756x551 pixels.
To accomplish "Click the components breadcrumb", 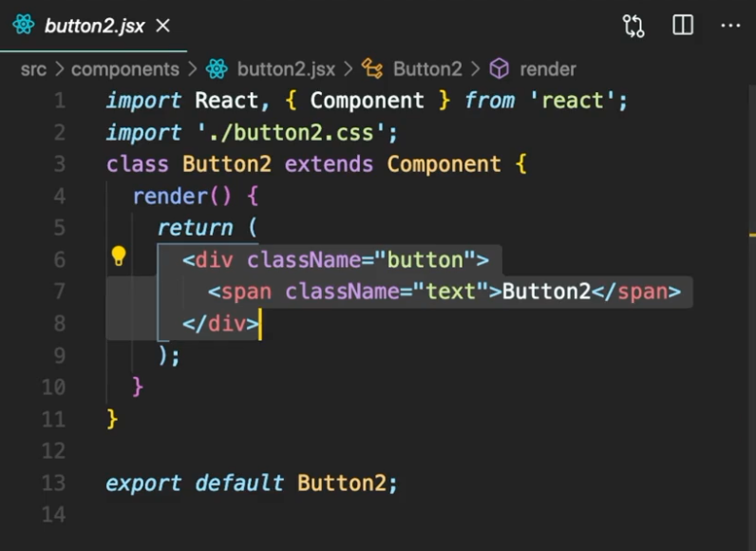I will [x=125, y=69].
